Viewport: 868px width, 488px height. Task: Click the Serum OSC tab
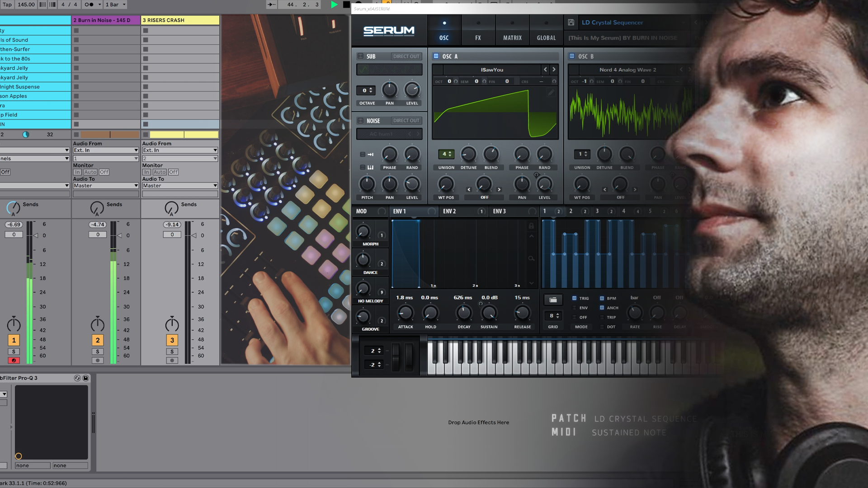tap(444, 31)
